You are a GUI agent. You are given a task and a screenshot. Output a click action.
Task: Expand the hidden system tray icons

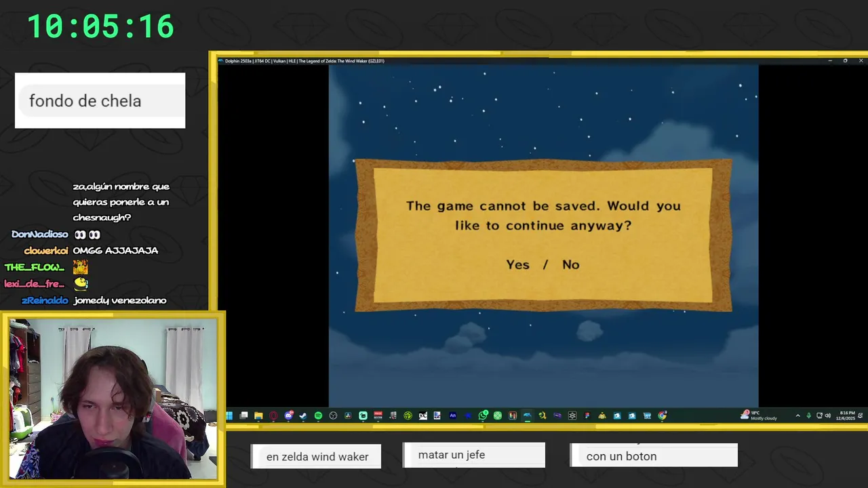[x=798, y=415]
